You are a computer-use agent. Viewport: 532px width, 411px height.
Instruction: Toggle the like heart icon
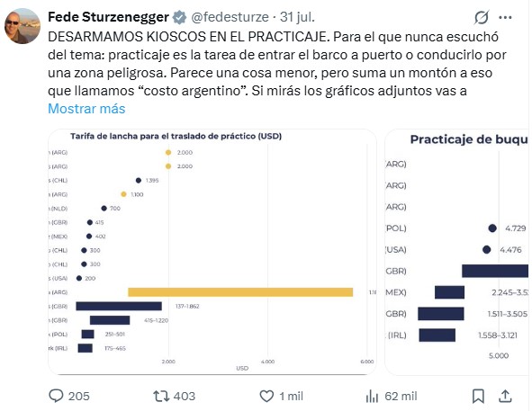(266, 396)
